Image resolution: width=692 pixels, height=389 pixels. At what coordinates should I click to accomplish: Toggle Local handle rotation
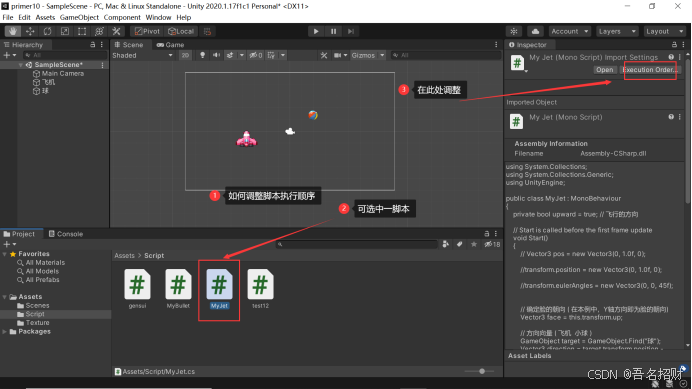click(x=181, y=31)
